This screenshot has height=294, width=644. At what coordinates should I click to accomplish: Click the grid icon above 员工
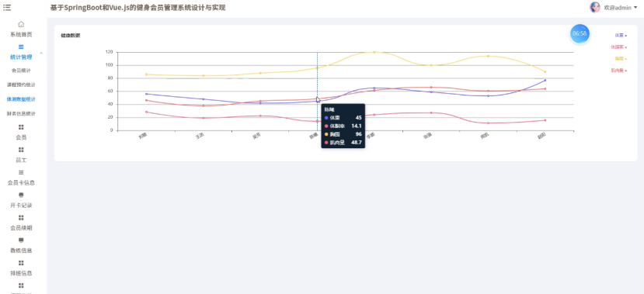click(21, 150)
